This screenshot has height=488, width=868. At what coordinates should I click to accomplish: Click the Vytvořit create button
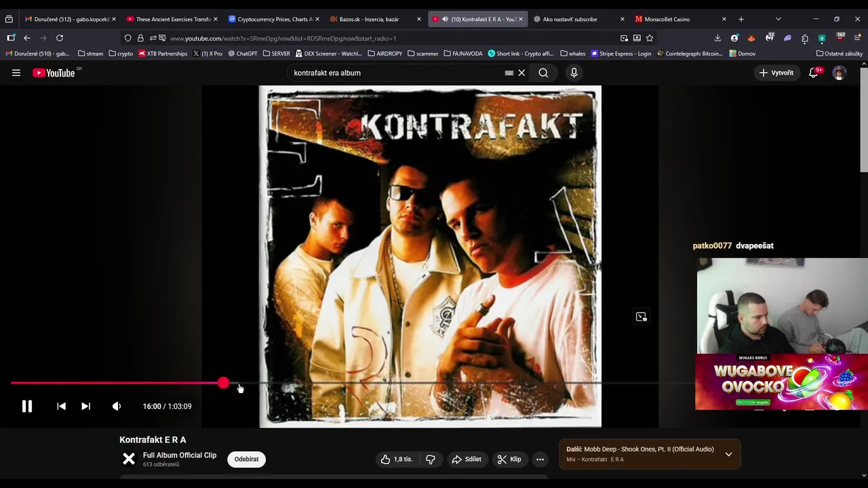point(776,73)
